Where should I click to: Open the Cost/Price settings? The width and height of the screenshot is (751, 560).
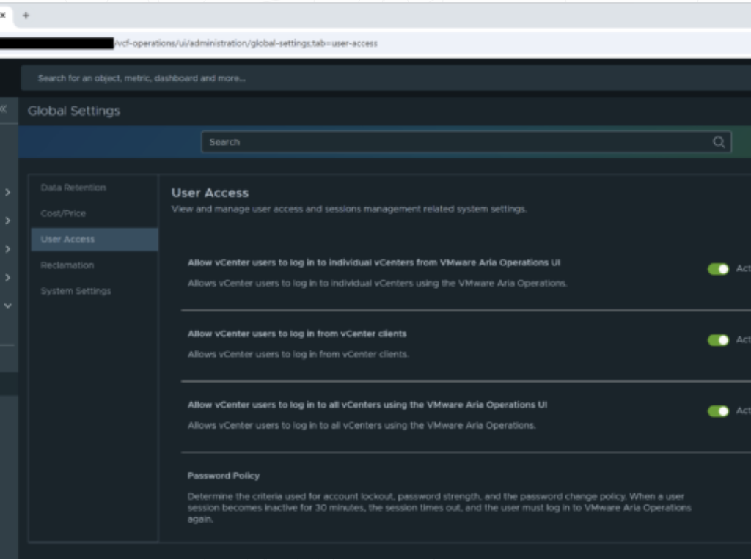[63, 213]
